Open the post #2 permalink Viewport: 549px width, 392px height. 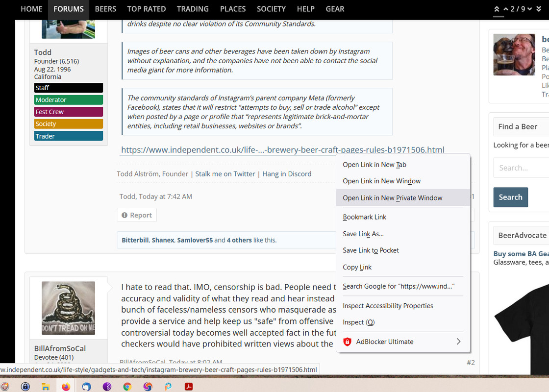pos(471,363)
